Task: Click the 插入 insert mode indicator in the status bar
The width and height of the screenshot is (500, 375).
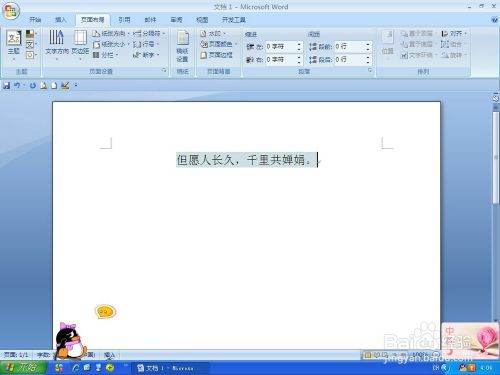Action: tap(109, 355)
